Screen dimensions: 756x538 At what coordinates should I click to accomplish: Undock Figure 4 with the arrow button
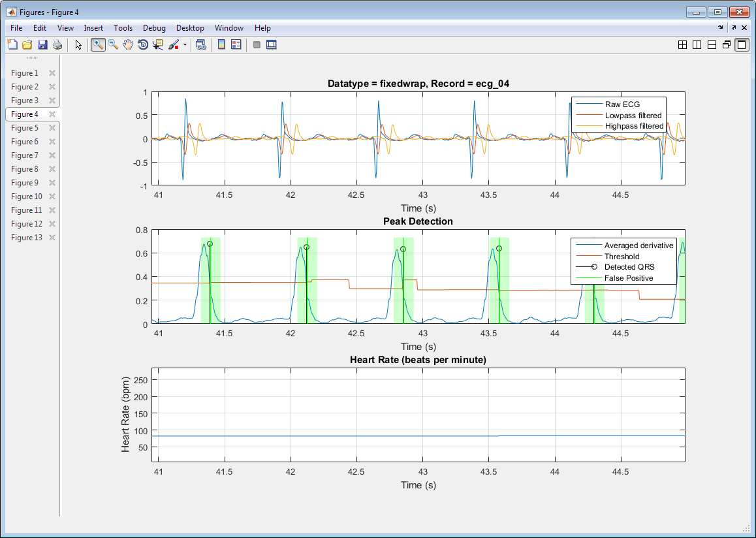point(734,28)
